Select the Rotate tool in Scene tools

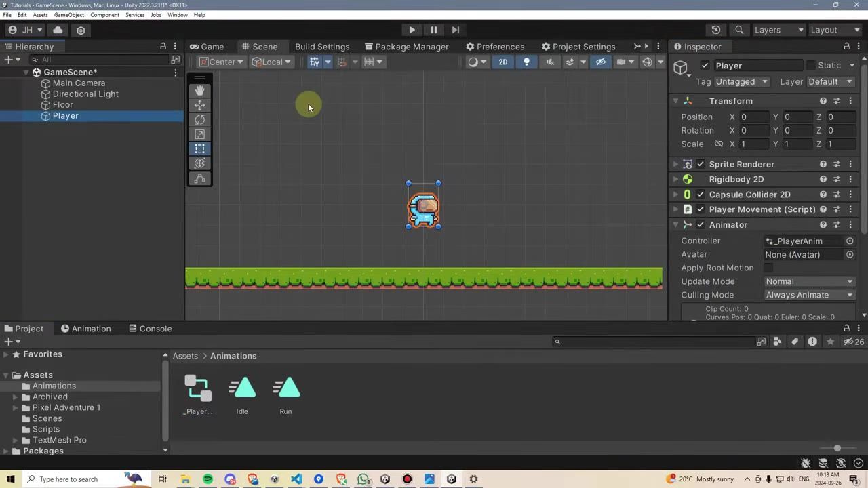199,120
